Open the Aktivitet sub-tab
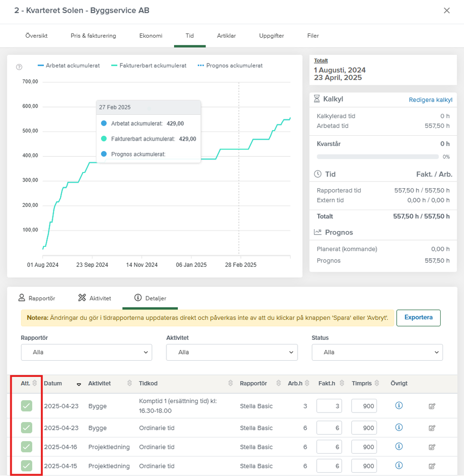The height and width of the screenshot is (476, 464). pos(94,298)
